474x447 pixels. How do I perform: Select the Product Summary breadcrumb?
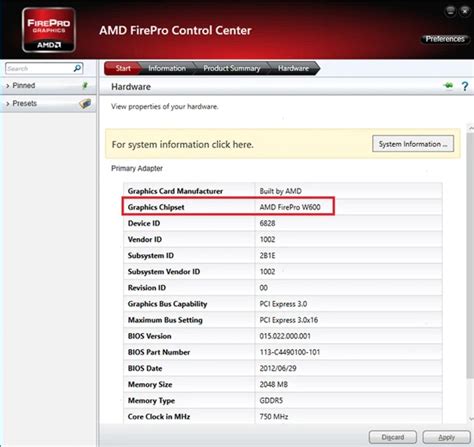[x=232, y=68]
